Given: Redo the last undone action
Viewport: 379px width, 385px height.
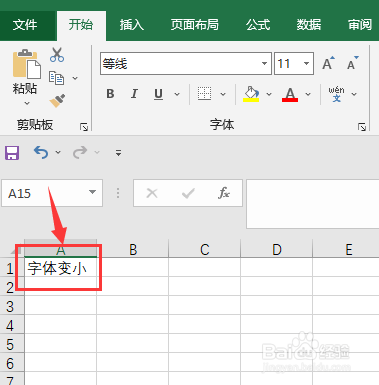Looking at the screenshot, I should pyautogui.click(x=80, y=153).
